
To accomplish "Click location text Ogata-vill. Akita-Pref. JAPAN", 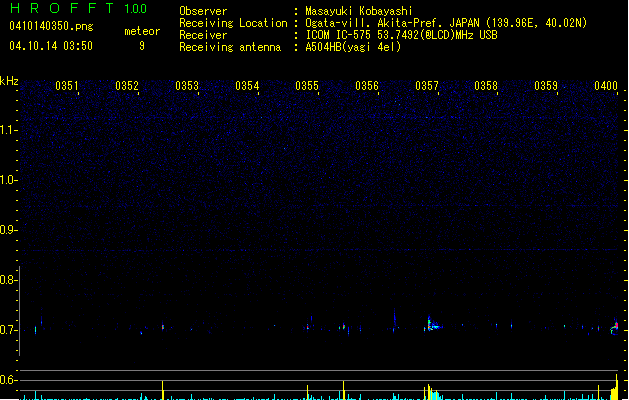I will (x=392, y=23).
